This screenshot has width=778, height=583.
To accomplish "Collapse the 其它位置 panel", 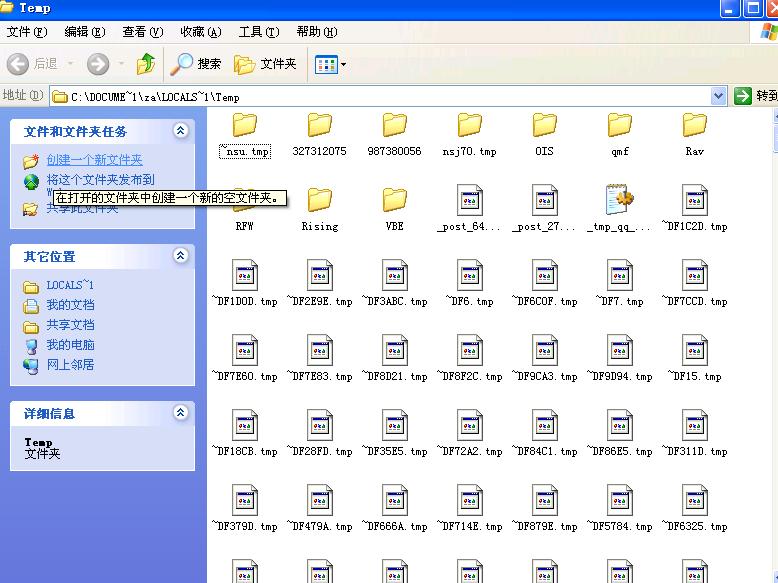I will 181,256.
